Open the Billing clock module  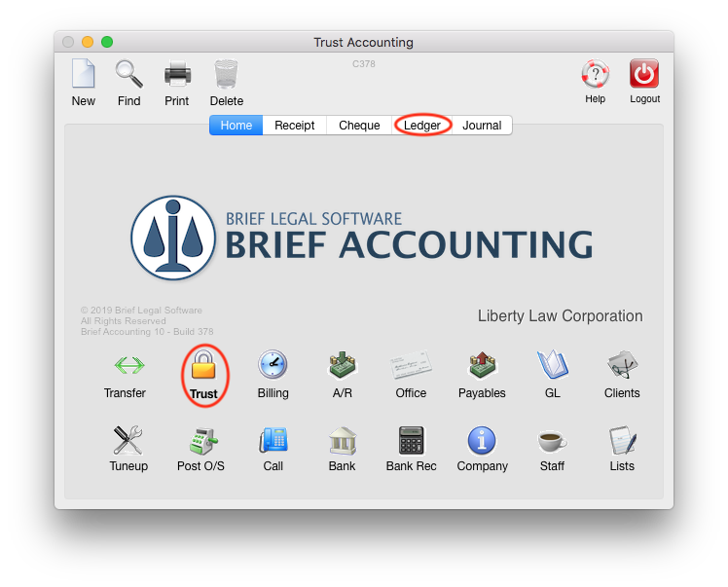[x=273, y=364]
